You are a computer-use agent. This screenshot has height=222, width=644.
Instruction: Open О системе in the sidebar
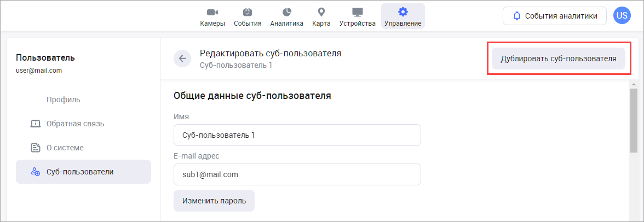65,148
